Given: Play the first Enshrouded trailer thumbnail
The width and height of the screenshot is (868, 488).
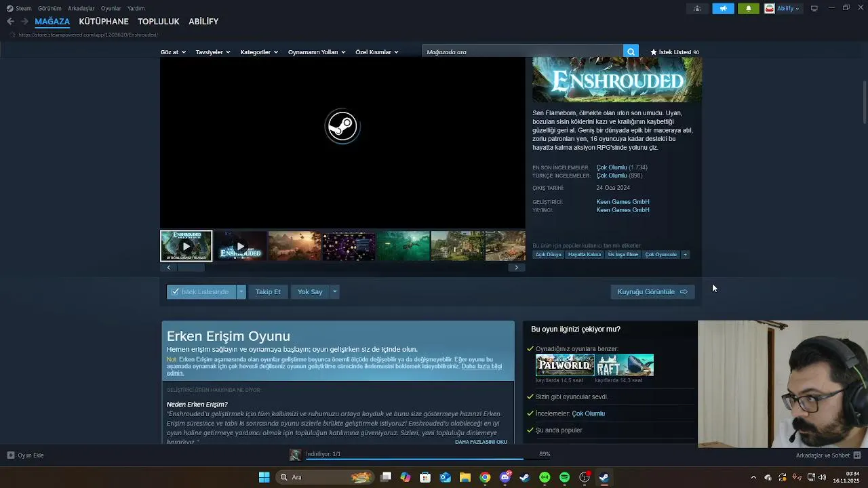Looking at the screenshot, I should coord(186,246).
